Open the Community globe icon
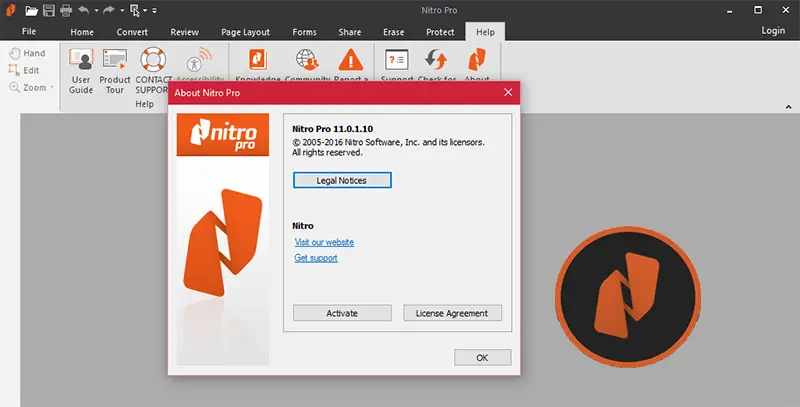800x407 pixels. click(x=308, y=60)
